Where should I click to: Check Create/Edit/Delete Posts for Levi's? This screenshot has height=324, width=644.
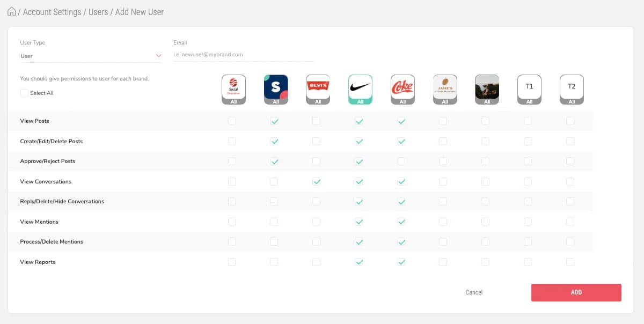(317, 142)
